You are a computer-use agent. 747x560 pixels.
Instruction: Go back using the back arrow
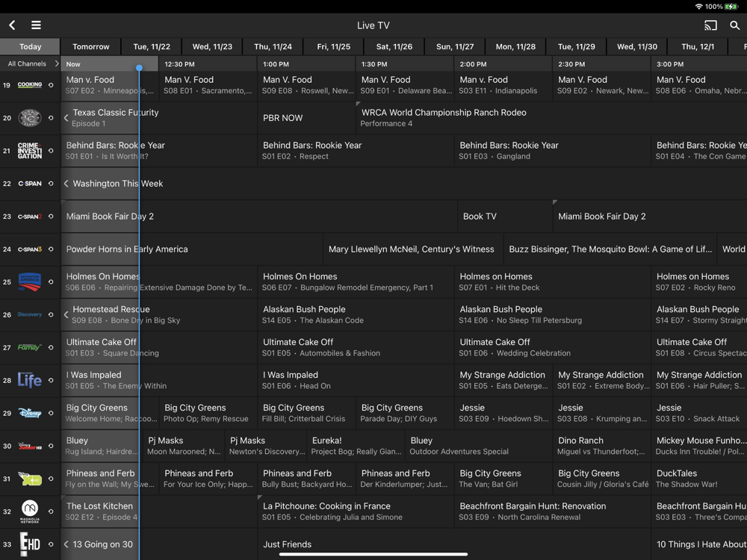tap(12, 25)
